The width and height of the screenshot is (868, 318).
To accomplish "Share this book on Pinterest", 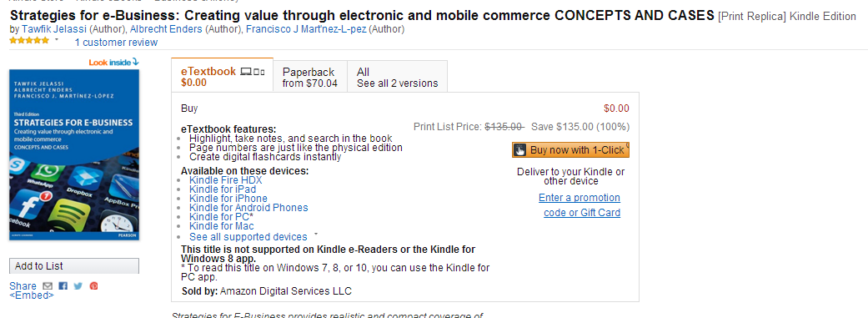I will pyautogui.click(x=94, y=286).
